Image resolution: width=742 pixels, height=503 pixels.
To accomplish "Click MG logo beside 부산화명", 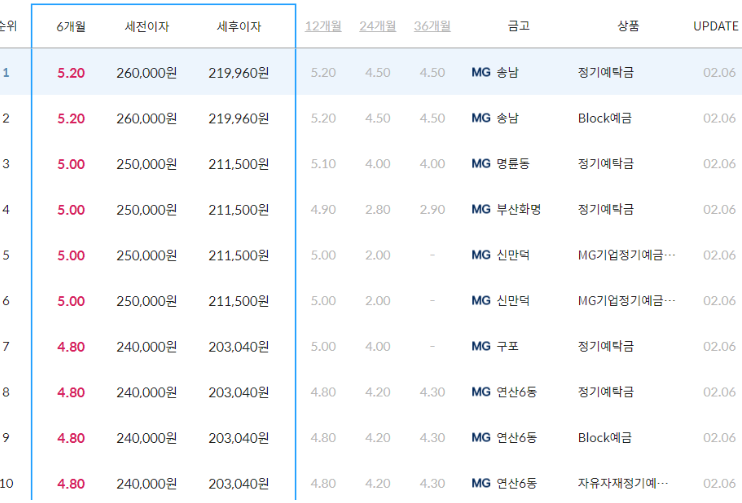I will click(481, 210).
